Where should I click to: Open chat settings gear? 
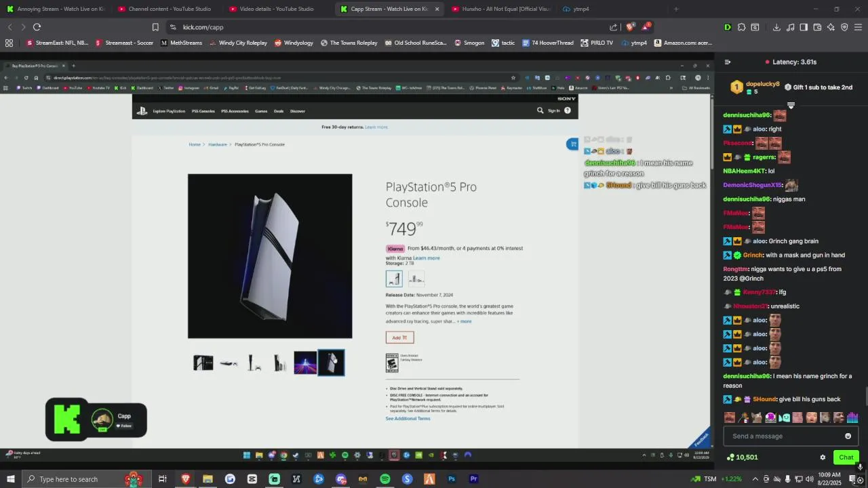point(823,457)
